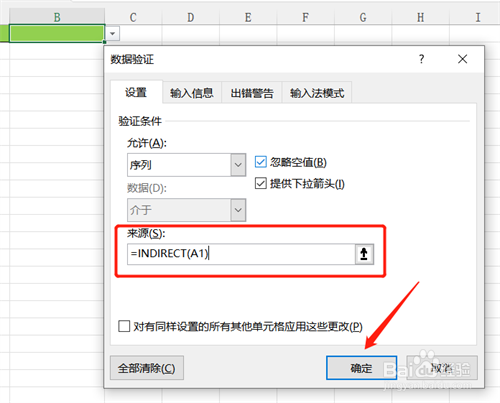Select column header E
Image resolution: width=500 pixels, height=403 pixels.
[248, 17]
